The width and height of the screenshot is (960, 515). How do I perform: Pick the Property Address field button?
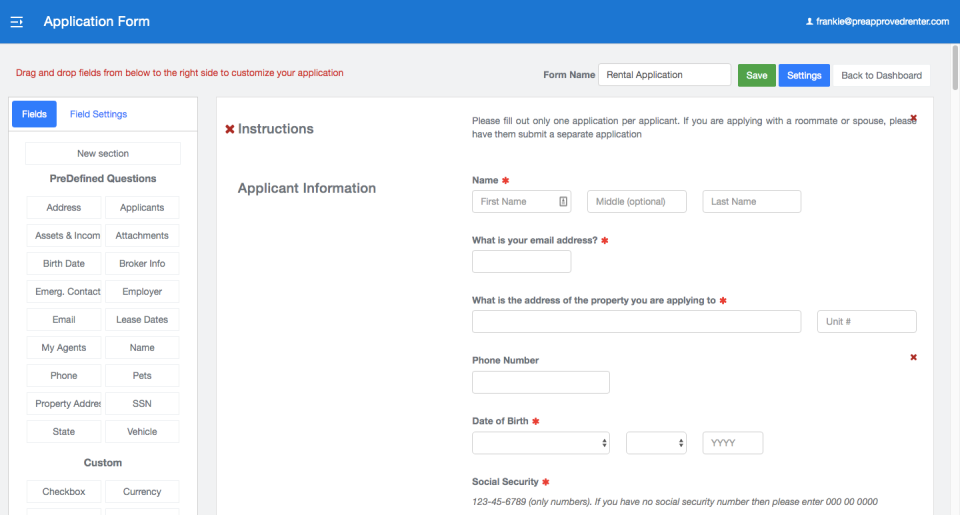coord(64,404)
